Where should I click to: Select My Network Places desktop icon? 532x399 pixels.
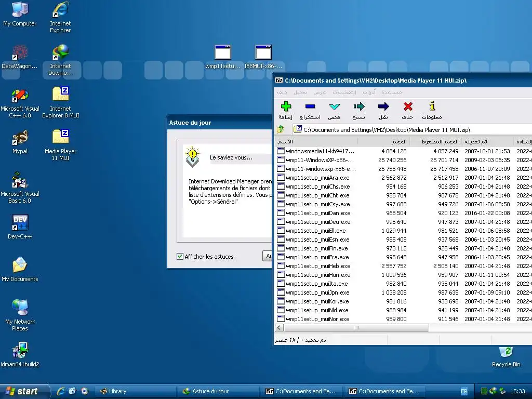[20, 315]
